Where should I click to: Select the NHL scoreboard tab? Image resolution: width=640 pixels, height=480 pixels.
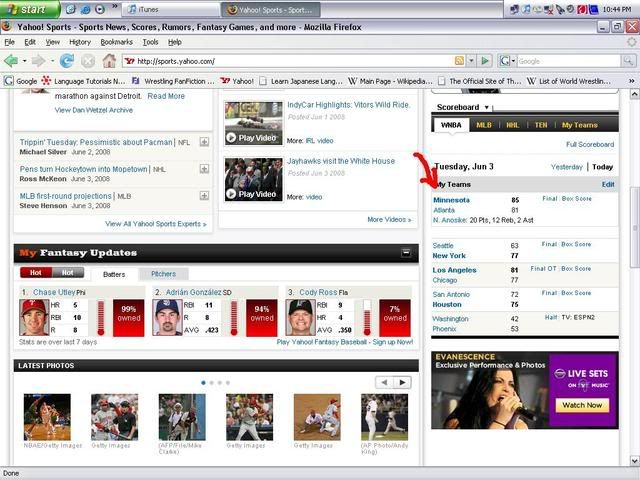pyautogui.click(x=513, y=125)
